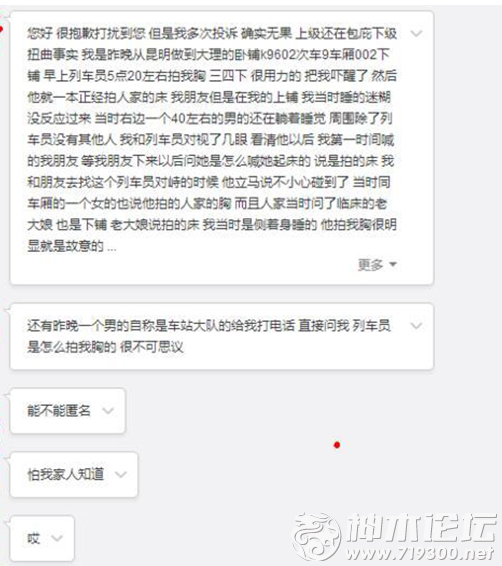
Task: Open the chevron beside the 哎 message
Action: (x=57, y=538)
